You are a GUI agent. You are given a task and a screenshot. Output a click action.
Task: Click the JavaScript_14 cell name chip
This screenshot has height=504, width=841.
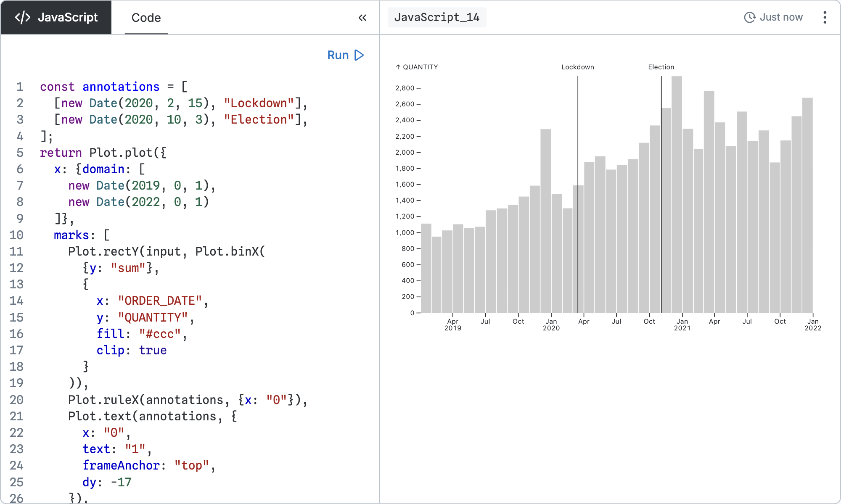coord(436,17)
